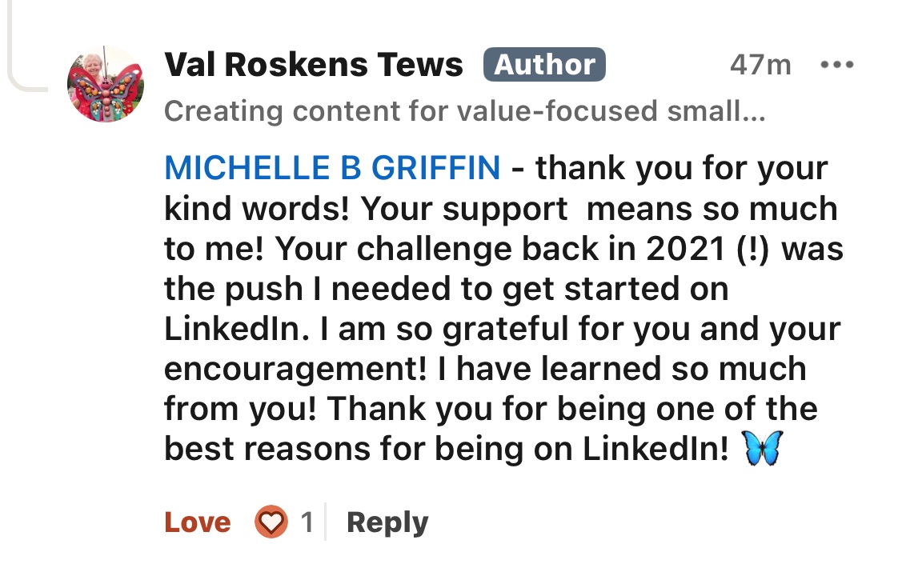898x588 pixels.
Task: Toggle the Love reaction on comment
Action: [x=198, y=522]
